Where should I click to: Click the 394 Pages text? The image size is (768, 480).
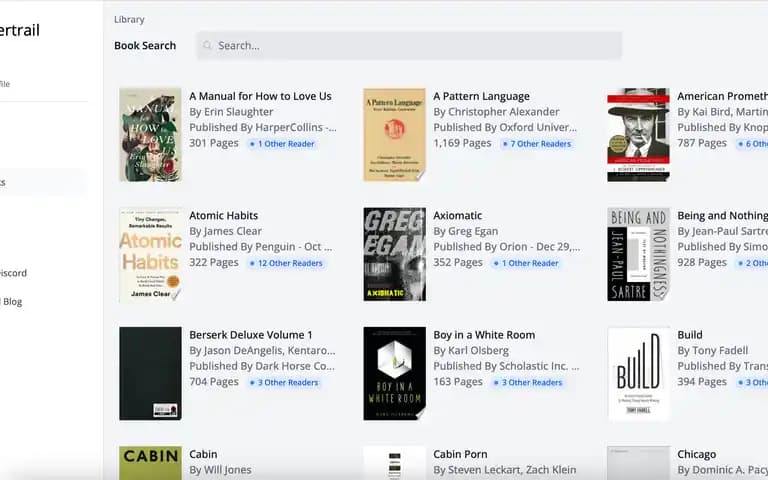(702, 382)
